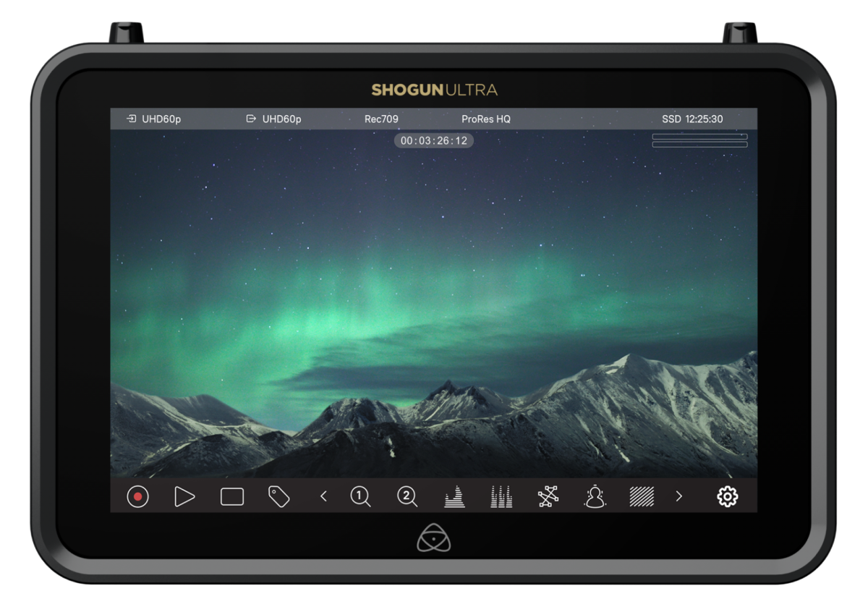Tap the audio level meter bars
868x612 pixels.
(x=699, y=140)
